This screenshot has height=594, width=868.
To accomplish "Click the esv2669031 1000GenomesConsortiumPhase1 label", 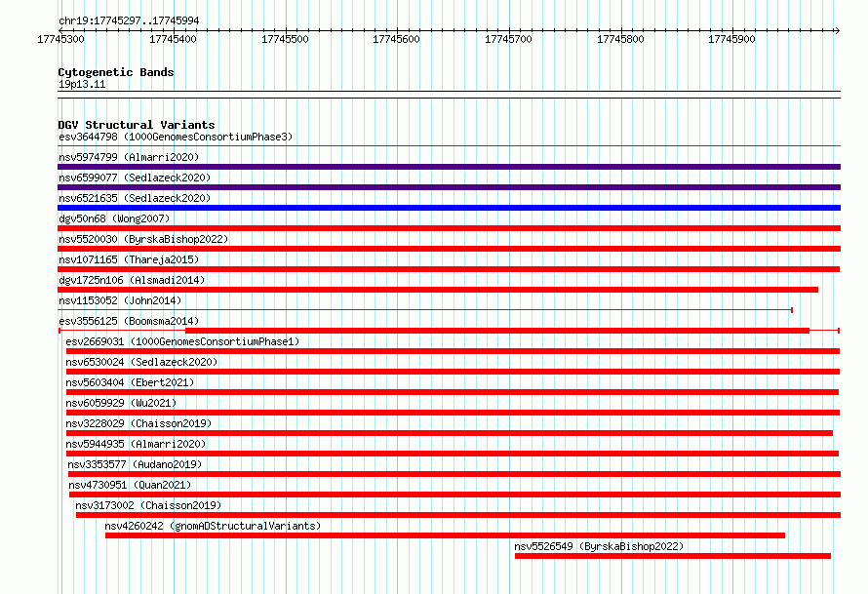I will click(182, 341).
